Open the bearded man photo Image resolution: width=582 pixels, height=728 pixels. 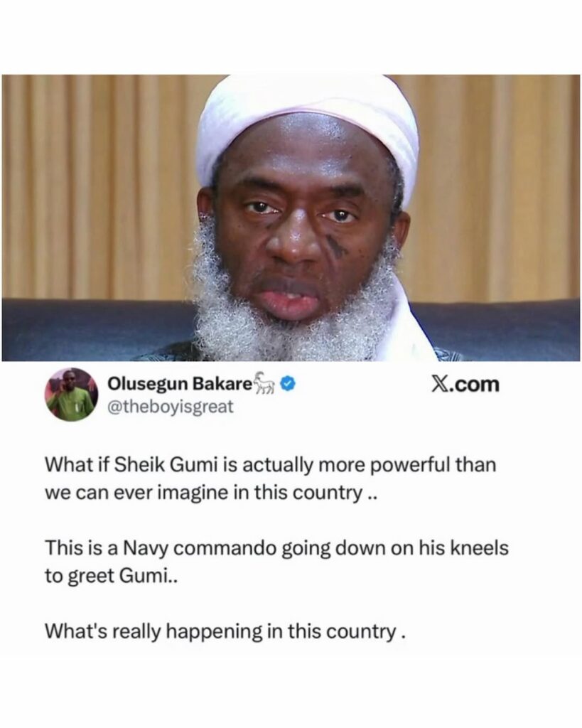tap(291, 218)
